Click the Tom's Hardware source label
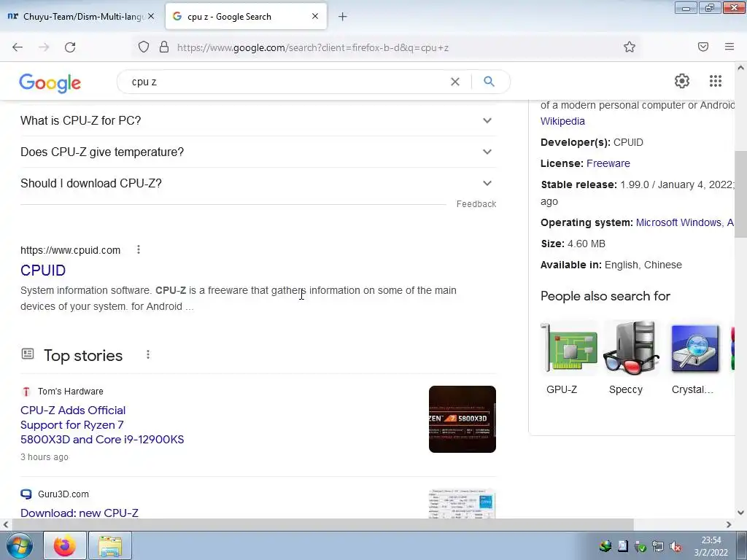747x560 pixels. tap(71, 392)
